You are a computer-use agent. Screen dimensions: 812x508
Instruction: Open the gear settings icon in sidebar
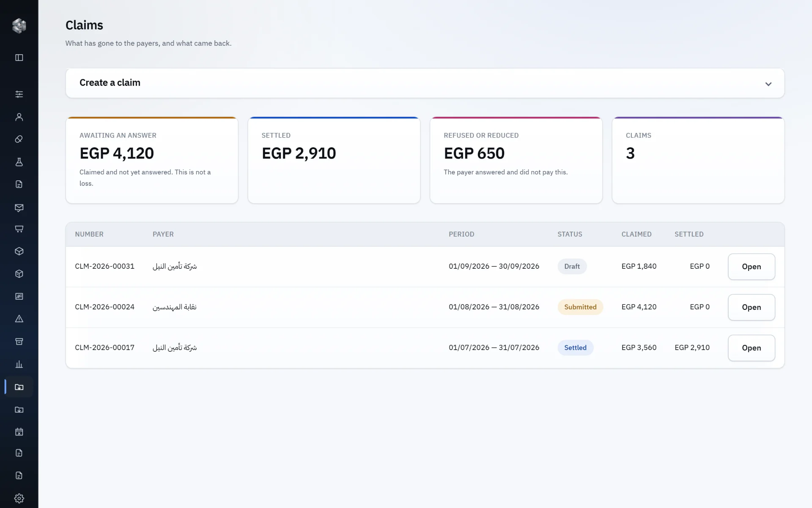pyautogui.click(x=19, y=498)
